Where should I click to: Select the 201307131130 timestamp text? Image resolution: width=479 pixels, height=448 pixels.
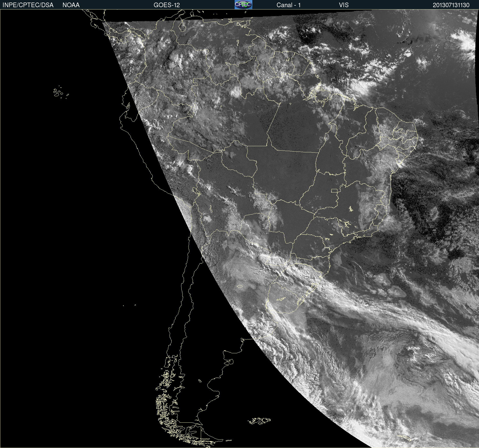tap(451, 5)
